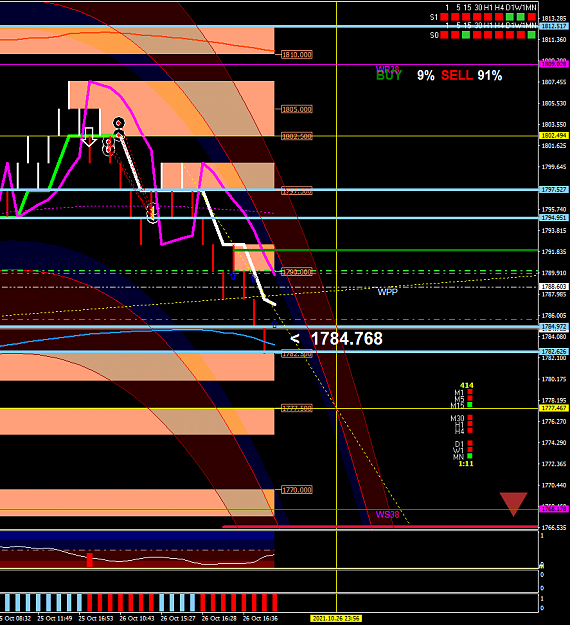Click the 1802.500 level label
This screenshot has width=570, height=625.
[x=297, y=136]
